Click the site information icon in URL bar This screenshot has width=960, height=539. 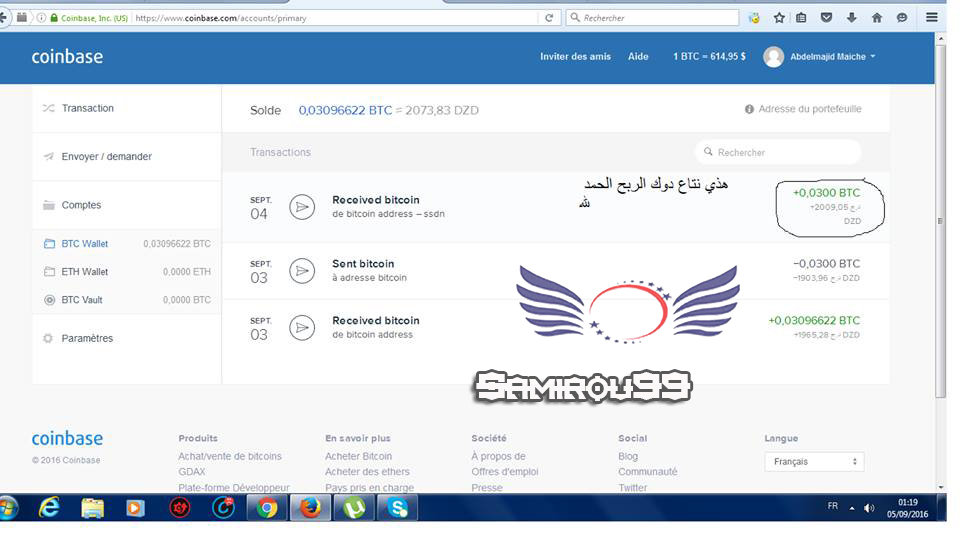pos(41,18)
